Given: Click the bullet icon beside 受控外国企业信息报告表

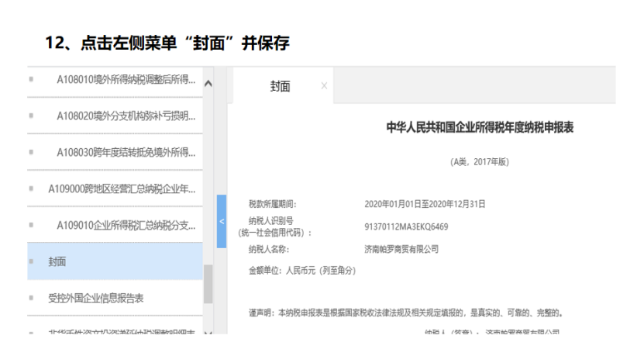Looking at the screenshot, I should click(32, 298).
